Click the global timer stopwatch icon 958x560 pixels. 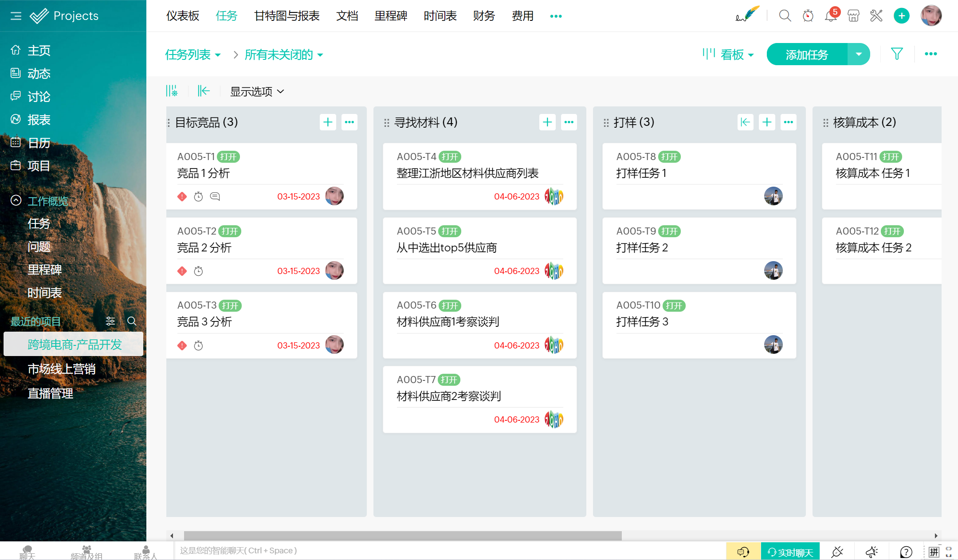point(808,16)
